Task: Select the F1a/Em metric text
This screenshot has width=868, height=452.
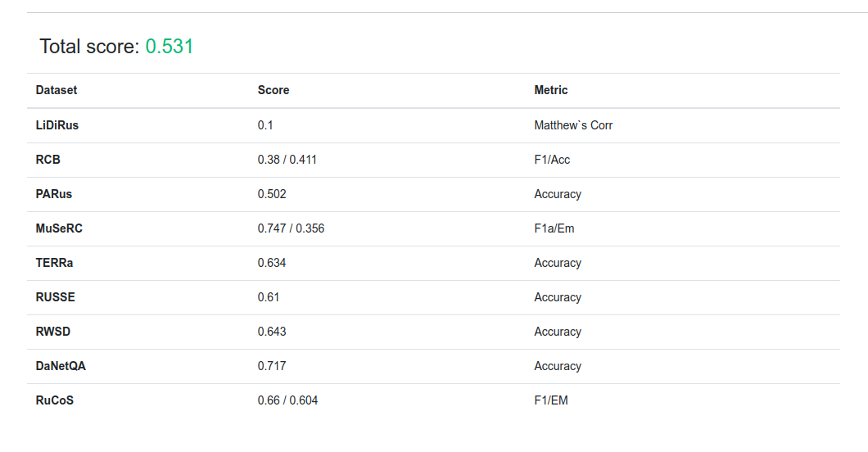Action: click(x=554, y=228)
